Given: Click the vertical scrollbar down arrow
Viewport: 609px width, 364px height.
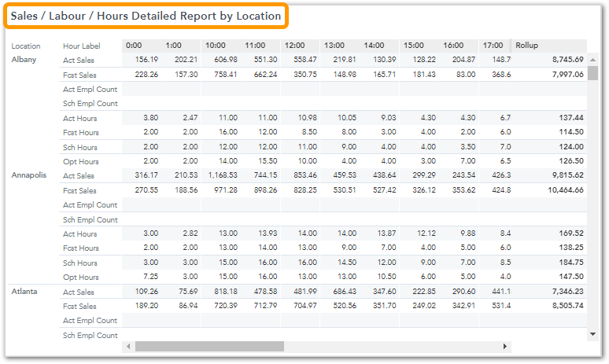Looking at the screenshot, I should click(x=592, y=334).
